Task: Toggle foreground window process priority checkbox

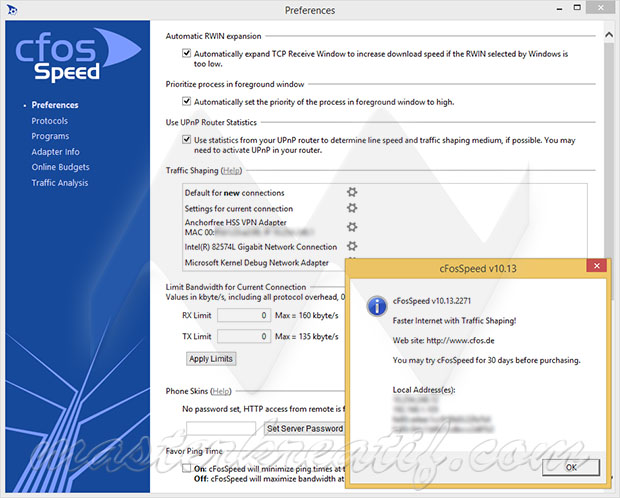Action: click(187, 101)
